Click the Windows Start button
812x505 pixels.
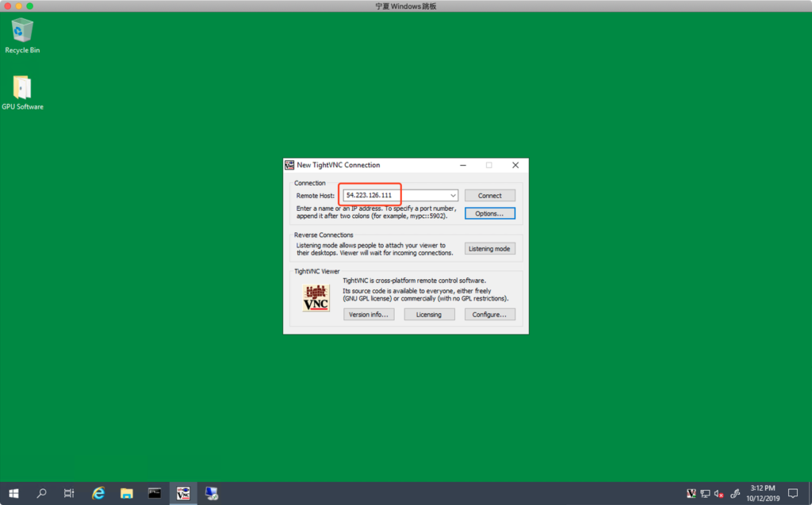click(x=13, y=493)
